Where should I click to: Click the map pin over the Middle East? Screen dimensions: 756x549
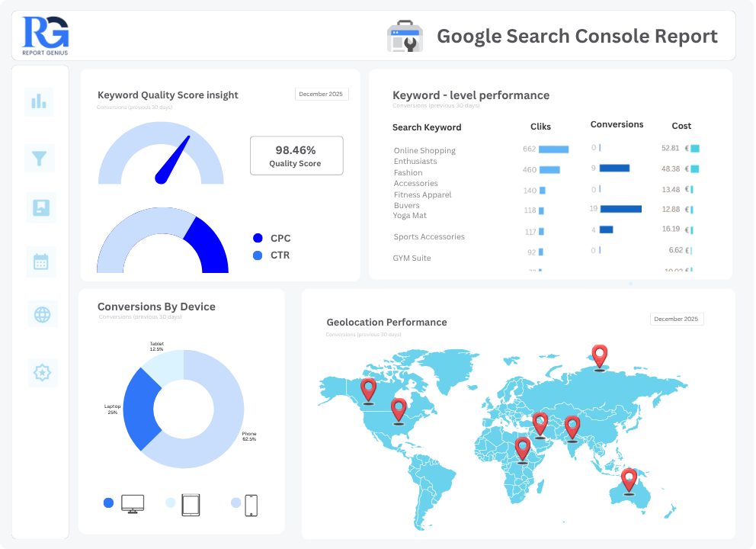click(x=540, y=425)
